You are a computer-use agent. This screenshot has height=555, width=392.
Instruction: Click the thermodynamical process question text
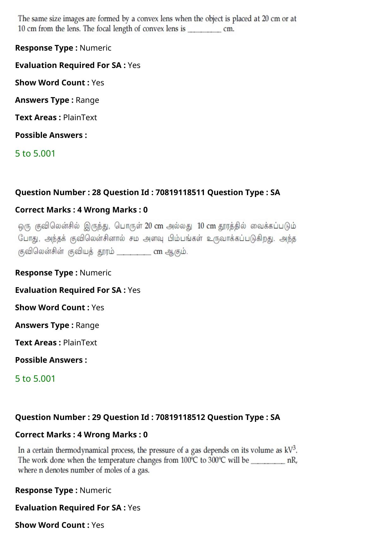click(158, 460)
